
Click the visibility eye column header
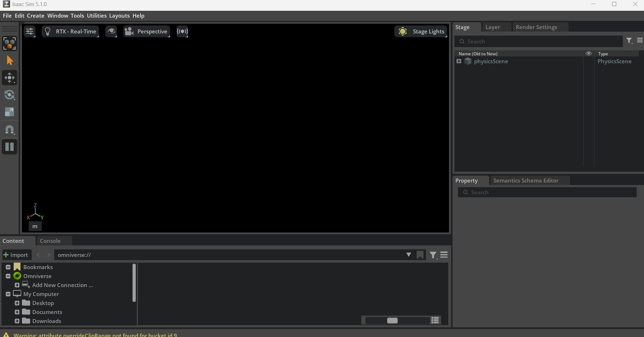[588, 54]
